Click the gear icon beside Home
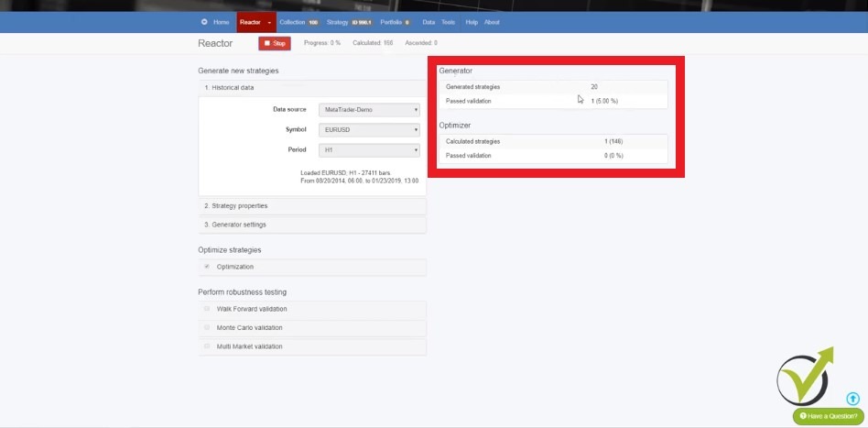868x428 pixels. pyautogui.click(x=204, y=22)
